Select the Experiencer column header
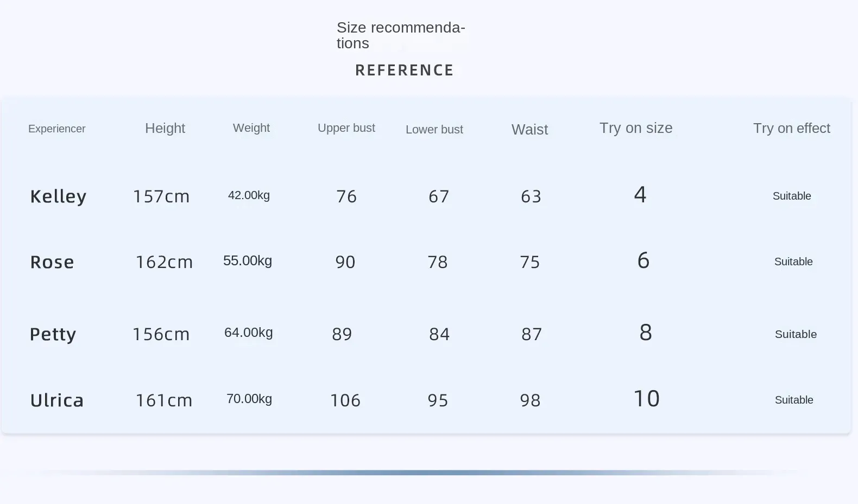 (x=57, y=129)
